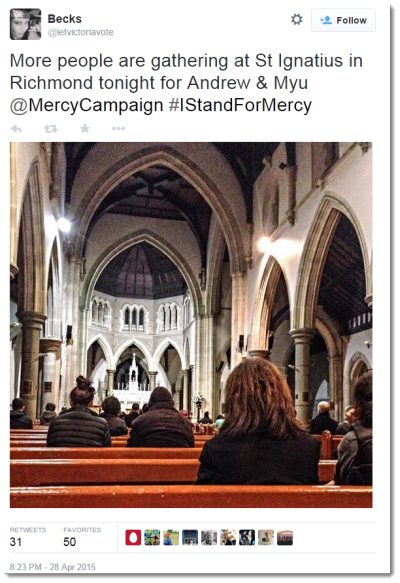
Task: Open the fifth favoriter avatar
Action: tap(209, 538)
